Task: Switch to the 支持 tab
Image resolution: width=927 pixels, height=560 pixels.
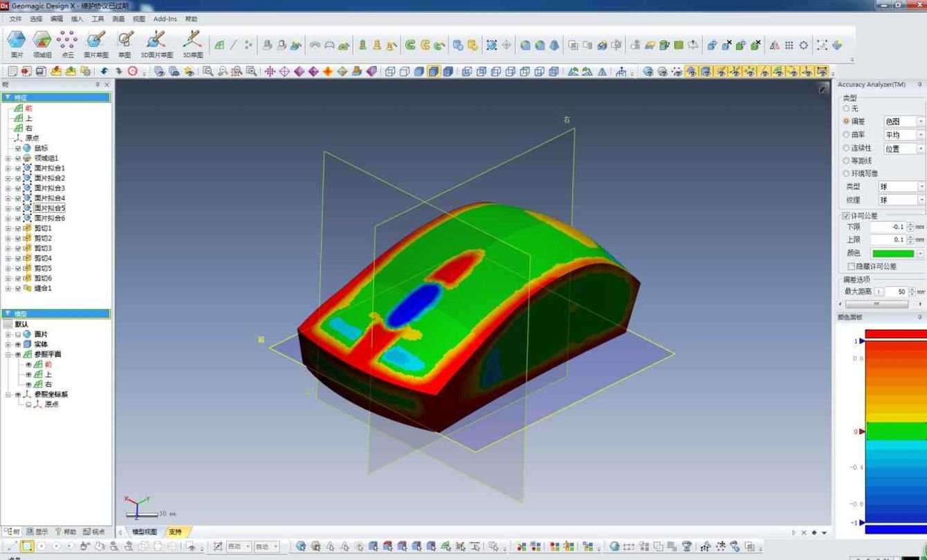Action: (x=176, y=532)
